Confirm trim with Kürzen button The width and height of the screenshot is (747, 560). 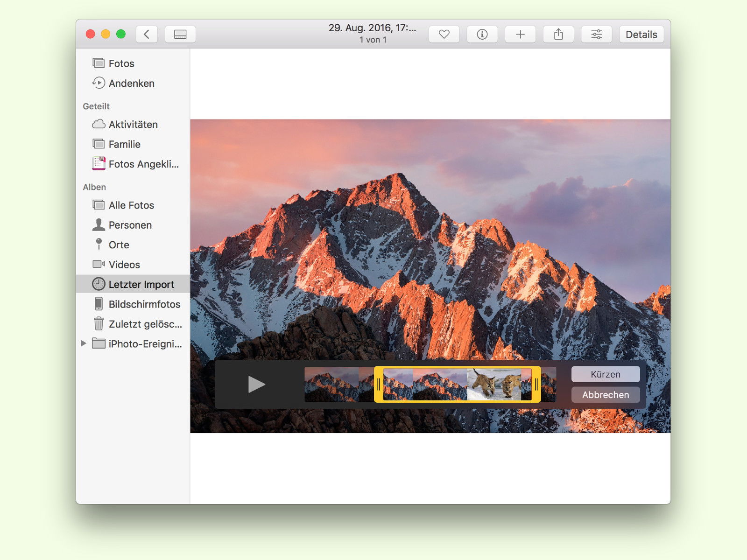click(606, 374)
